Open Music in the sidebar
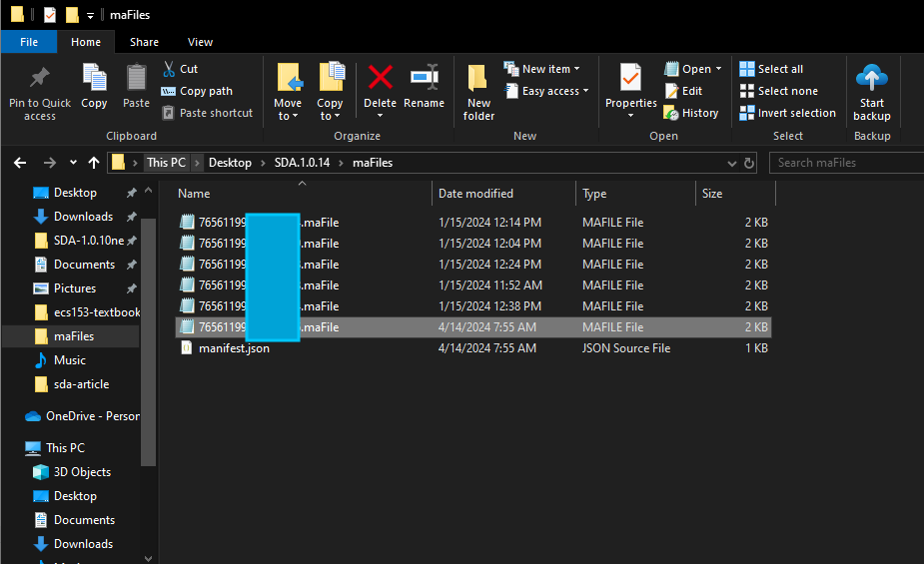 point(71,360)
